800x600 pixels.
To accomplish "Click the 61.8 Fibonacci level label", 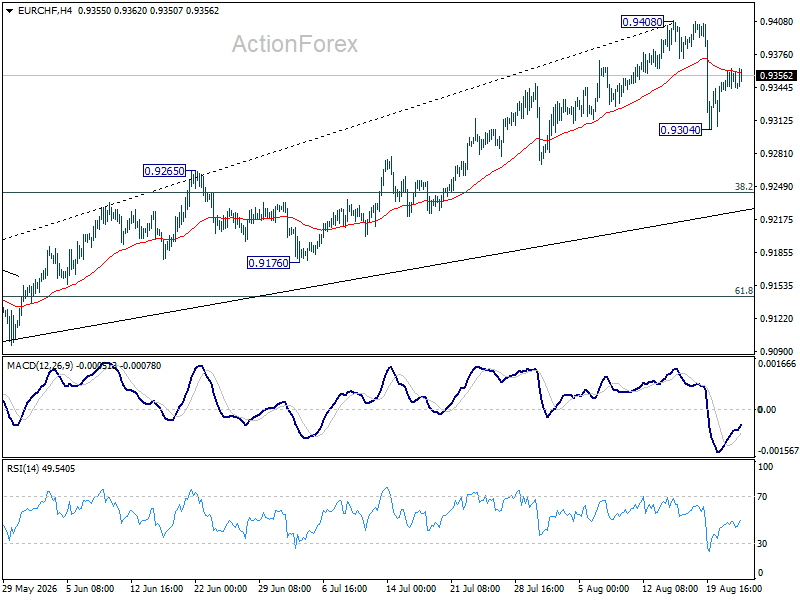I will click(743, 291).
